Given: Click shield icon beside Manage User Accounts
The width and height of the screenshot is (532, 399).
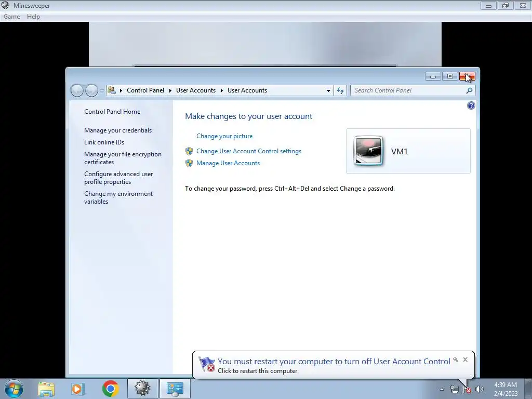Looking at the screenshot, I should click(189, 163).
